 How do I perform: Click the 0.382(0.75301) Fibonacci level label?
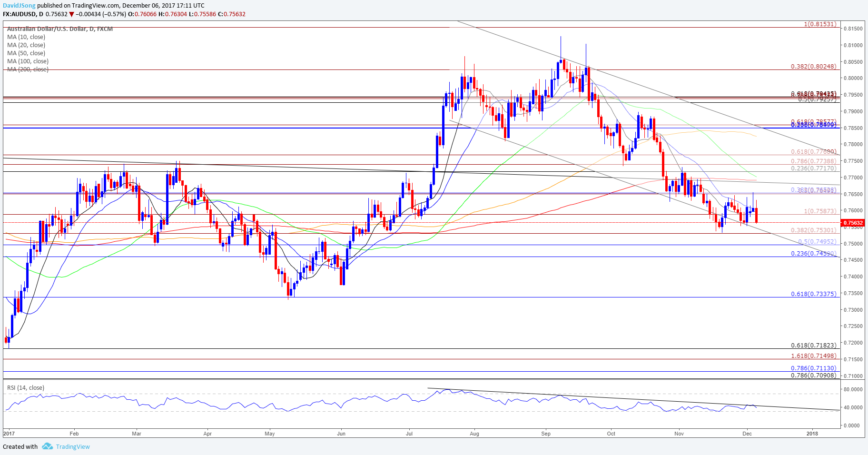click(813, 230)
